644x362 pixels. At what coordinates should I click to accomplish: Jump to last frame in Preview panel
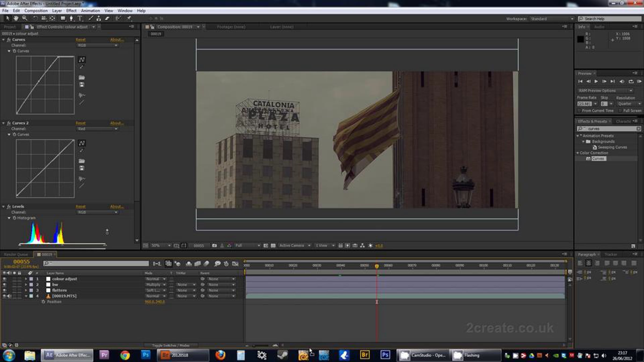(x=613, y=82)
